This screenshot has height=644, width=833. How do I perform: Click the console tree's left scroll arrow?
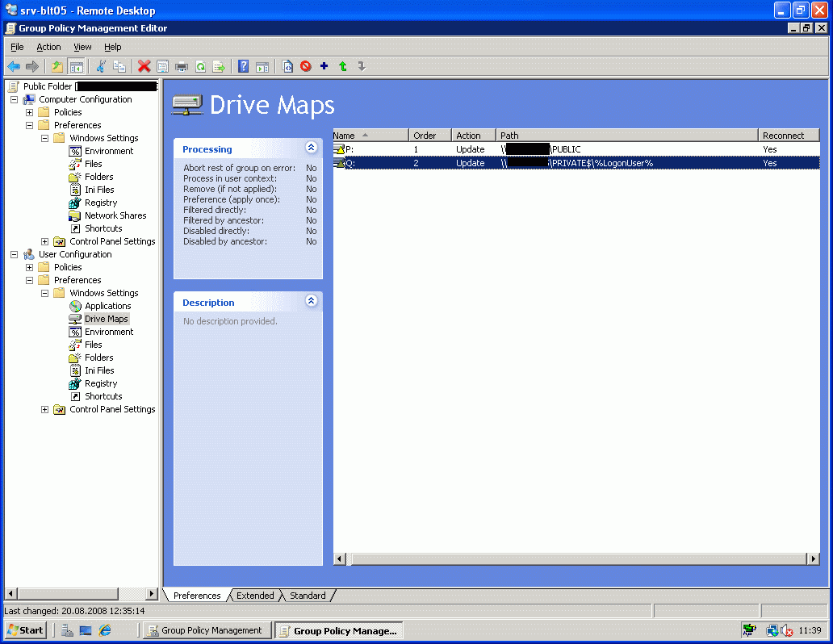pos(10,593)
